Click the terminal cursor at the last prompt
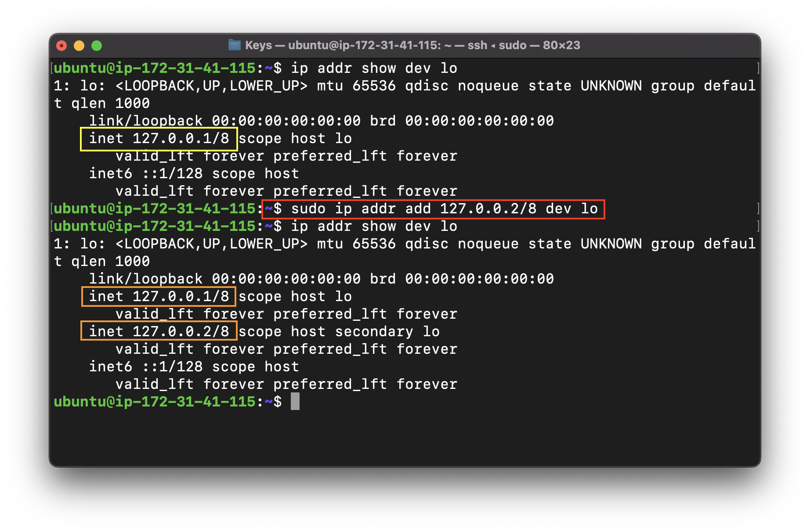This screenshot has width=810, height=532. click(295, 402)
